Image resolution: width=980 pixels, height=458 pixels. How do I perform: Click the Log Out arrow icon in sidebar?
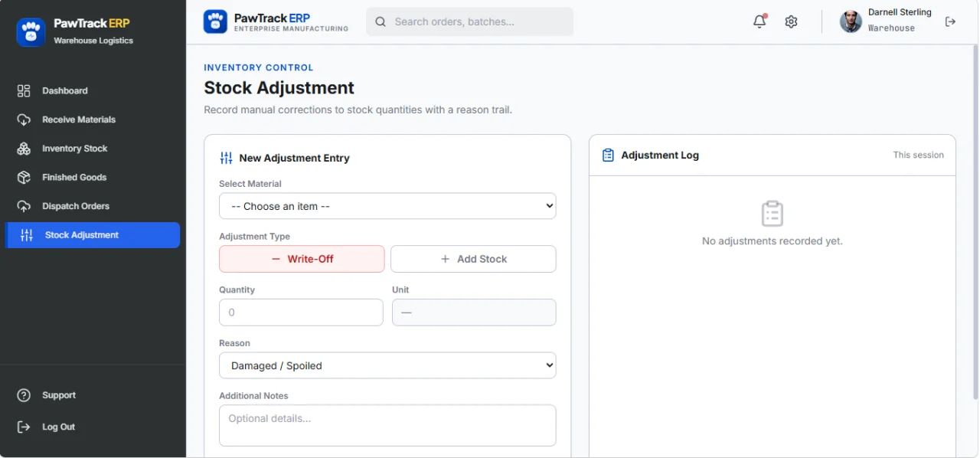pos(24,427)
